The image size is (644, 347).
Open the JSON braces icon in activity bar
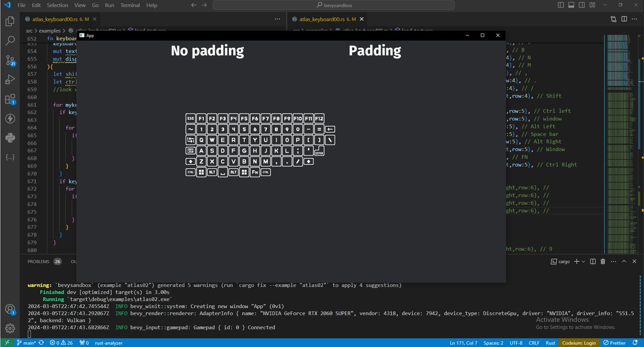click(10, 157)
